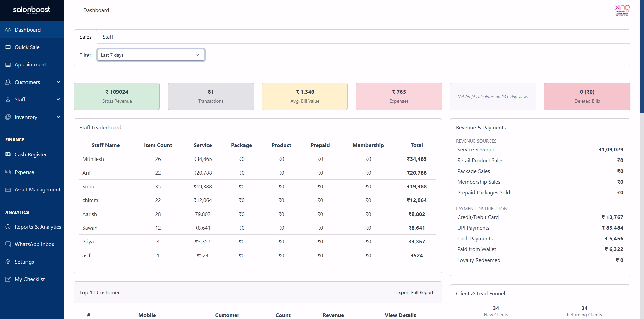Click the Dashboard speedometer icon in sidebar
644x319 pixels.
click(x=8, y=30)
